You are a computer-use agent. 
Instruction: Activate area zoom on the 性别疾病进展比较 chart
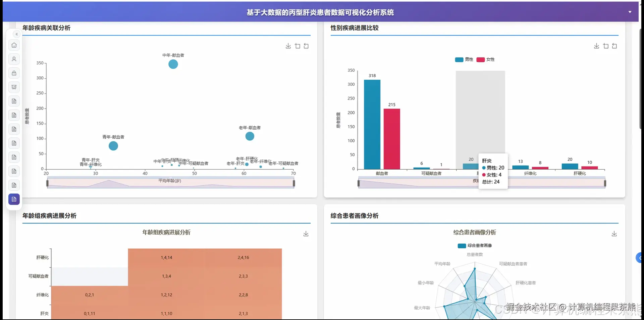(606, 46)
